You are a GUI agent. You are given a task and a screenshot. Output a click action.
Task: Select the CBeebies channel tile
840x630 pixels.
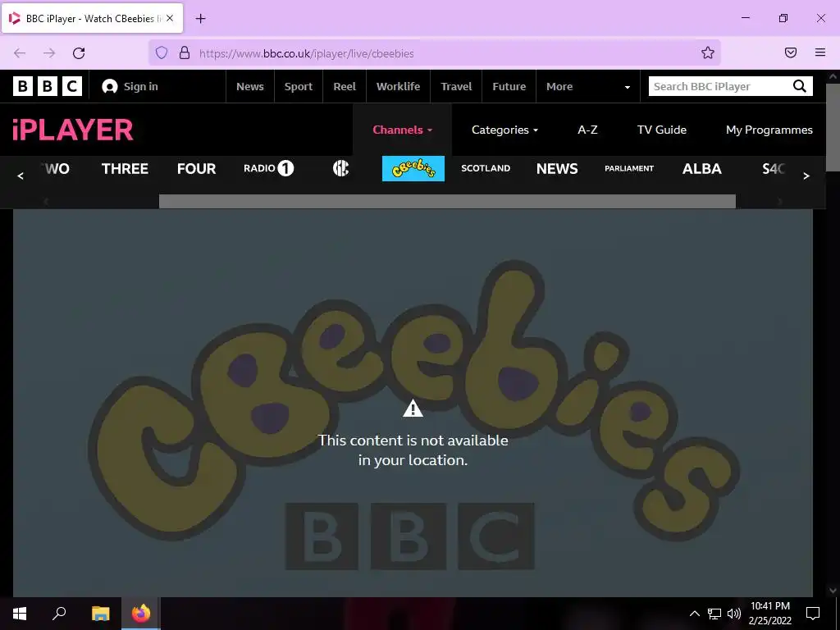point(413,168)
